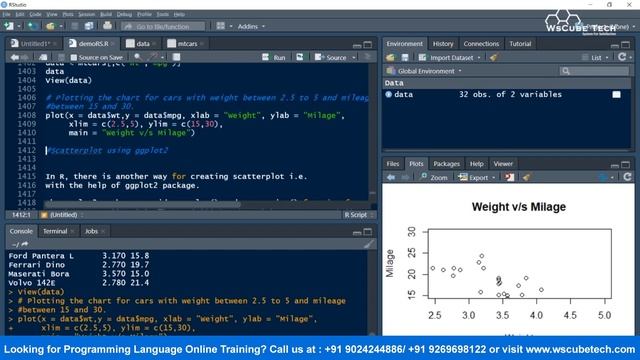Clear the console with the broom icon

pyautogui.click(x=369, y=244)
